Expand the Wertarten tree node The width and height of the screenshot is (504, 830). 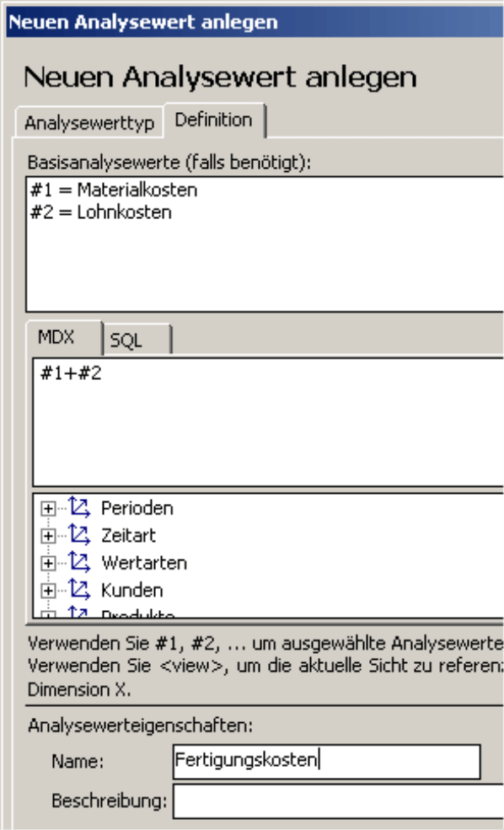(x=48, y=563)
